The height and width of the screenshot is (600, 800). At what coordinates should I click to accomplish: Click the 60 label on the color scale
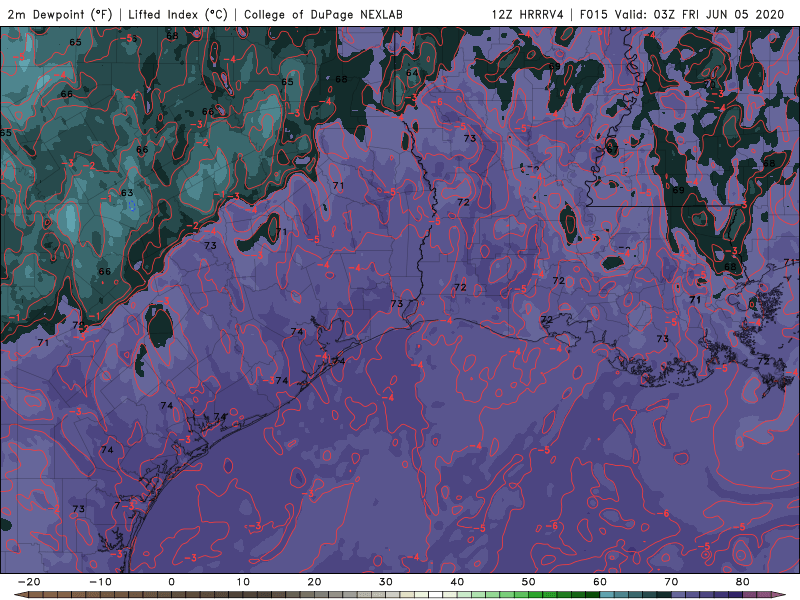pyautogui.click(x=600, y=582)
